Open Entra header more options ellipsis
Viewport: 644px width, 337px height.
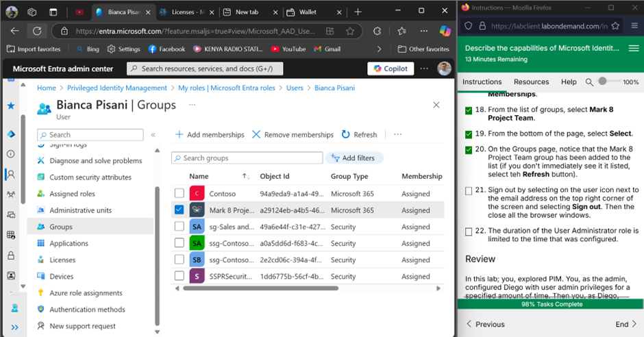pos(424,68)
